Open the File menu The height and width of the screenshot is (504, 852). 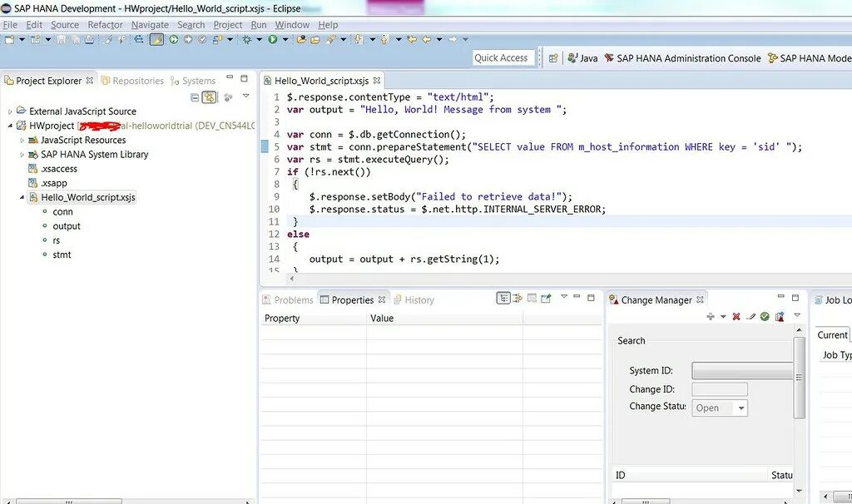point(10,25)
